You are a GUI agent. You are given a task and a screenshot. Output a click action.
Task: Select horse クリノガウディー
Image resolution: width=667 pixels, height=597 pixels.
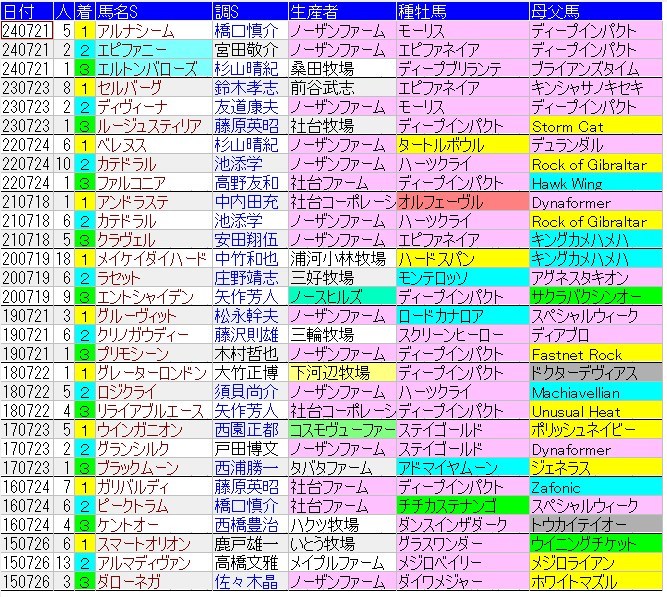(154, 334)
